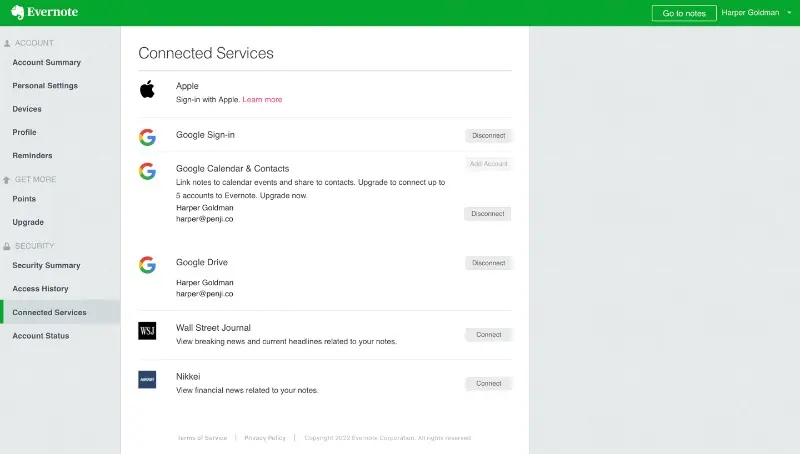Open Reminders in sidebar
This screenshot has height=454, width=800.
click(x=32, y=156)
